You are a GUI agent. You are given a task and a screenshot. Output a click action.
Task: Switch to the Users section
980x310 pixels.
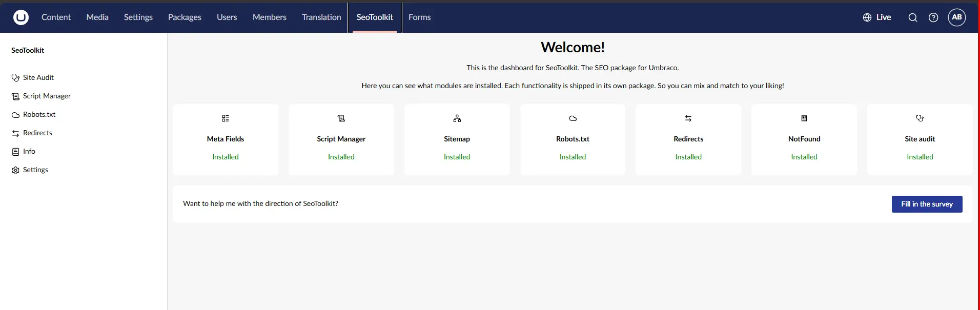227,17
